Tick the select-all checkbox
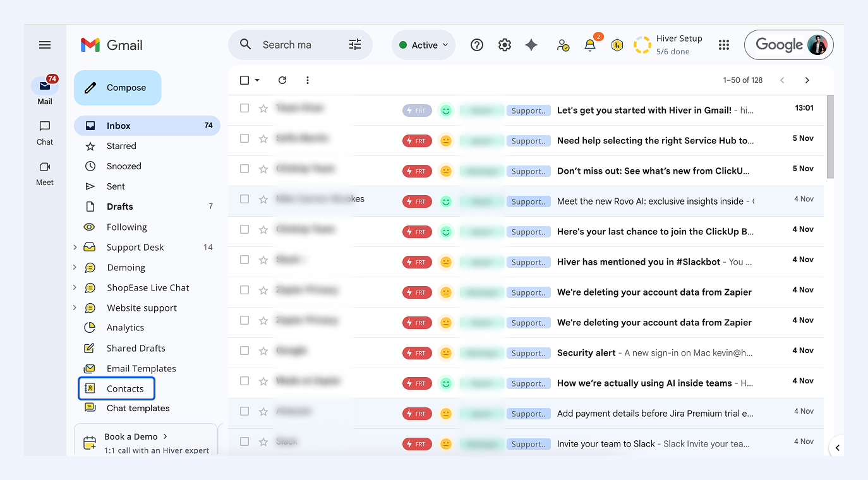This screenshot has height=480, width=868. [x=244, y=80]
